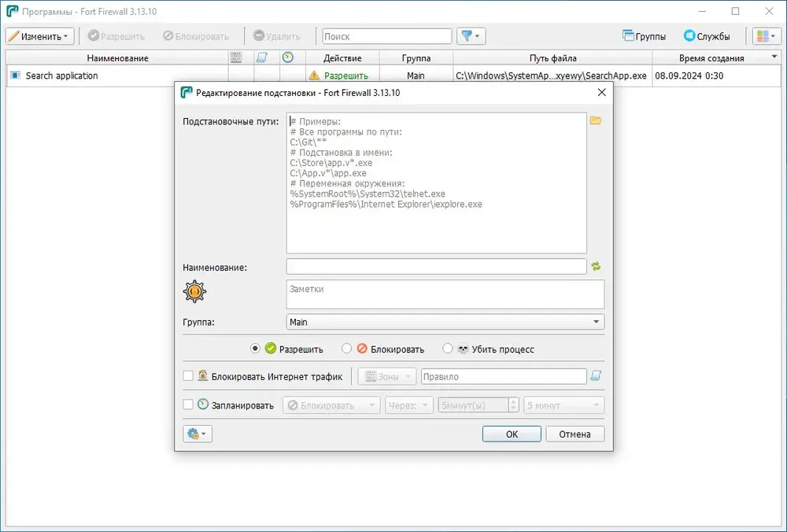The image size is (787, 532).
Task: Confirm dialog with the OK button
Action: click(512, 434)
